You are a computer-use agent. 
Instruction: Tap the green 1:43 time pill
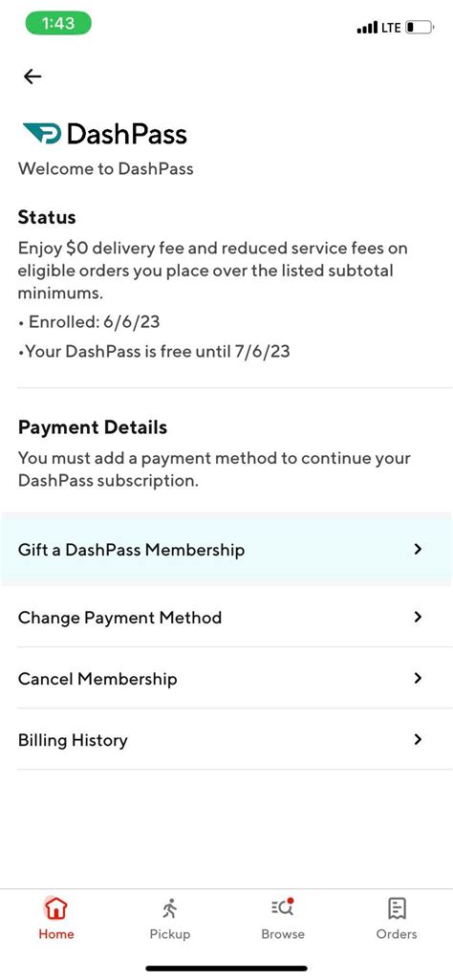(58, 24)
